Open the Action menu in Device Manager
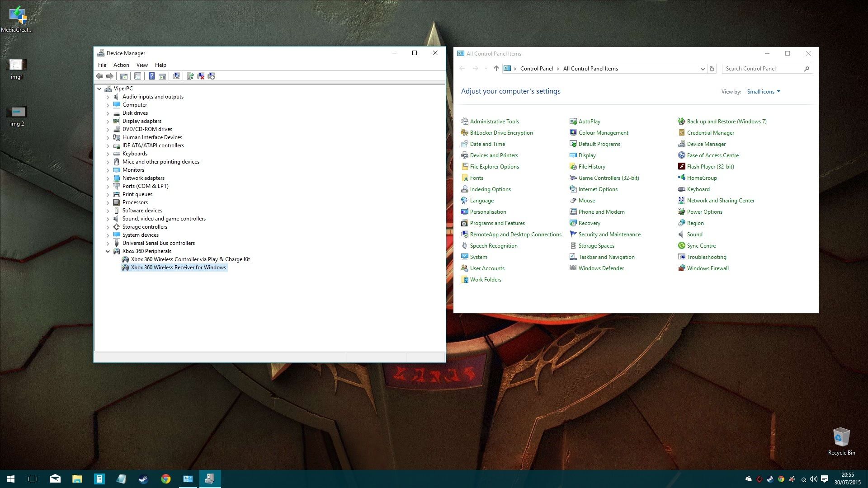The width and height of the screenshot is (868, 488). point(121,65)
